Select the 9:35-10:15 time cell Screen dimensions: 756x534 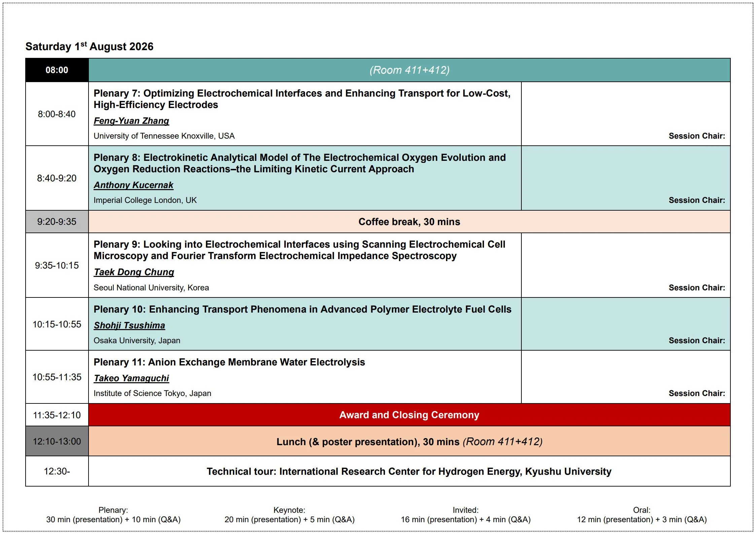[x=57, y=265]
